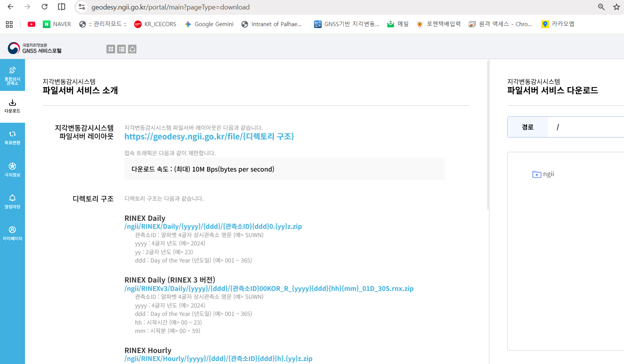This screenshot has width=624, height=364.
Task: Click the network share icon in header
Action: [x=132, y=49]
